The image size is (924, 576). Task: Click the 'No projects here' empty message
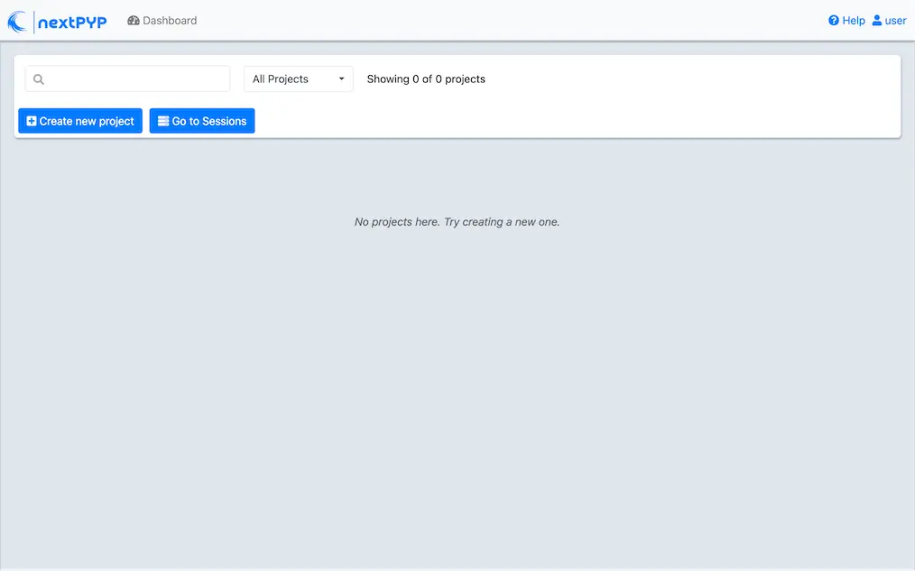coord(457,222)
